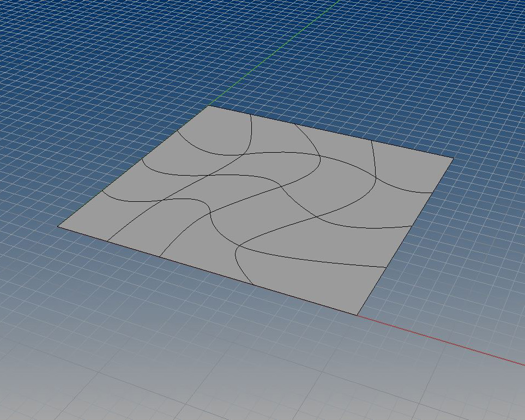This screenshot has width=525, height=420.
Task: Select the plane's front-right boundary edge
Action: (405, 237)
